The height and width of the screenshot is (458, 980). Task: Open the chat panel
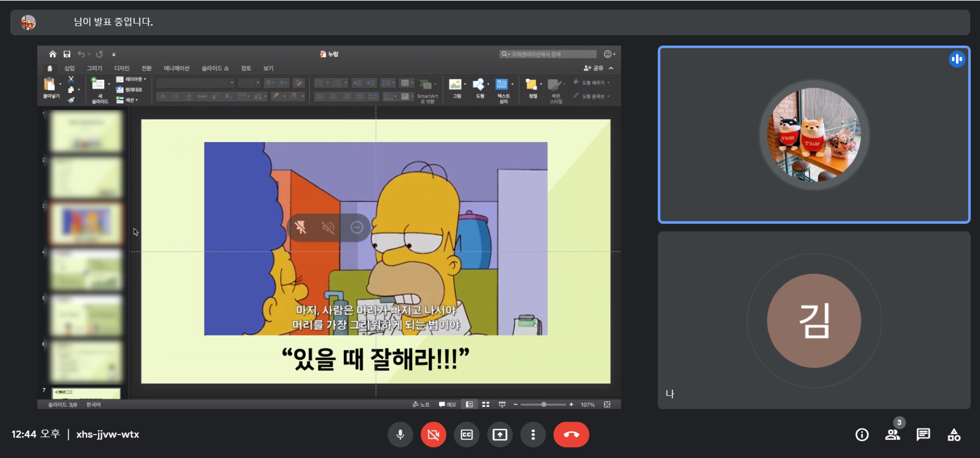click(923, 434)
